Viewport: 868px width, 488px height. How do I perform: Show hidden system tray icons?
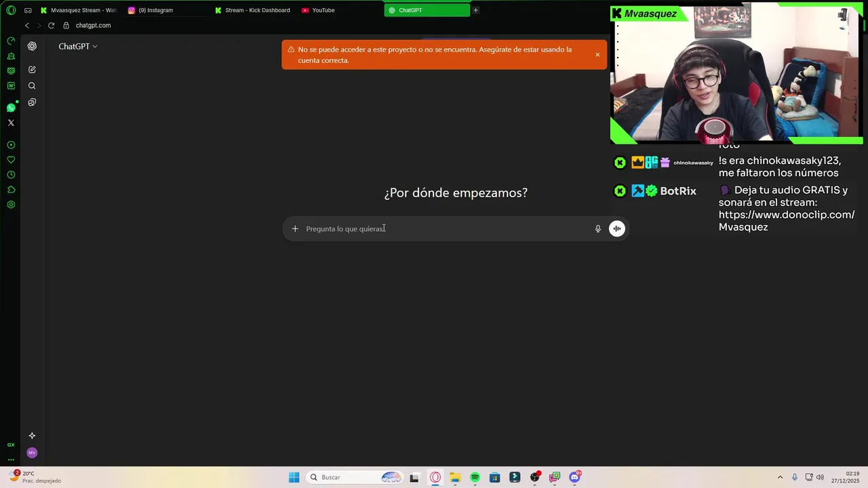[x=780, y=477]
